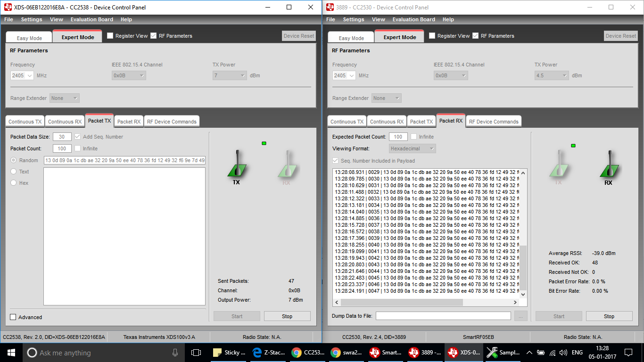Toggle the Add Seq. Number checkbox
The image size is (644, 362).
pos(78,137)
